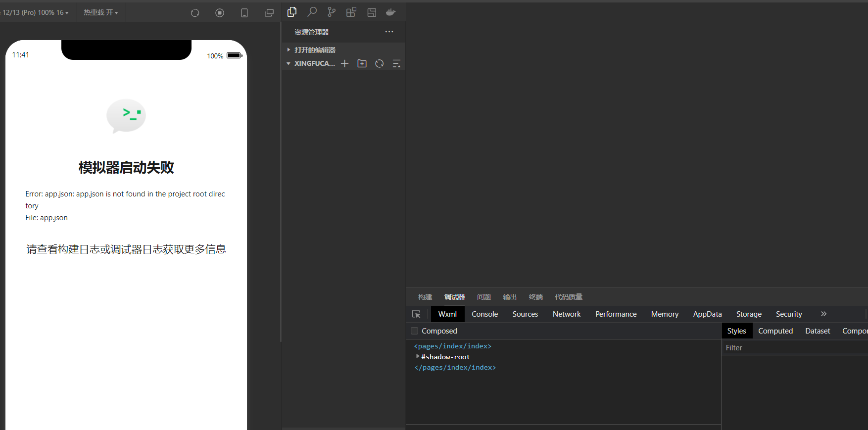Image resolution: width=868 pixels, height=430 pixels.
Task: Open the search magnifier icon
Action: 312,12
